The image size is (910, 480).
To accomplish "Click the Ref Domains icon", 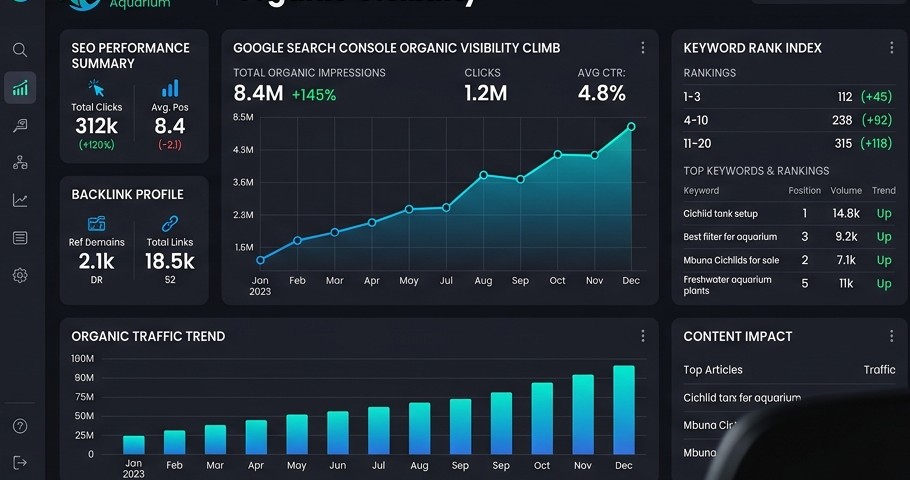I will pyautogui.click(x=96, y=223).
